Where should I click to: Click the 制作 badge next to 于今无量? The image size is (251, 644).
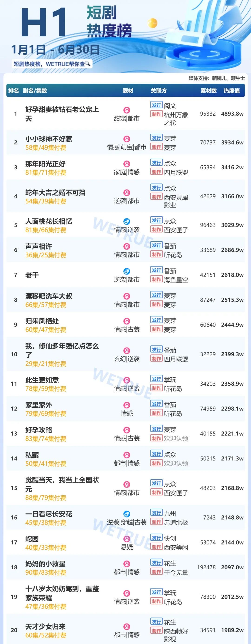click(x=157, y=572)
